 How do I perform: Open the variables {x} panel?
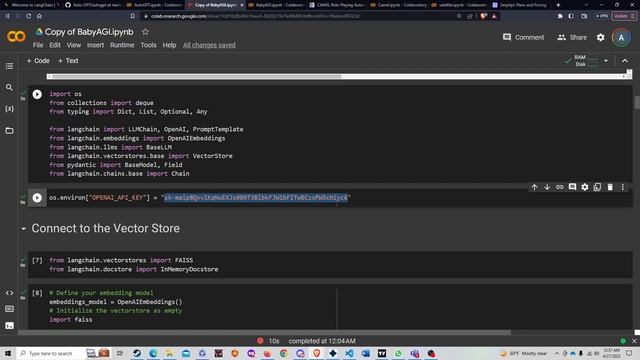pyautogui.click(x=9, y=109)
